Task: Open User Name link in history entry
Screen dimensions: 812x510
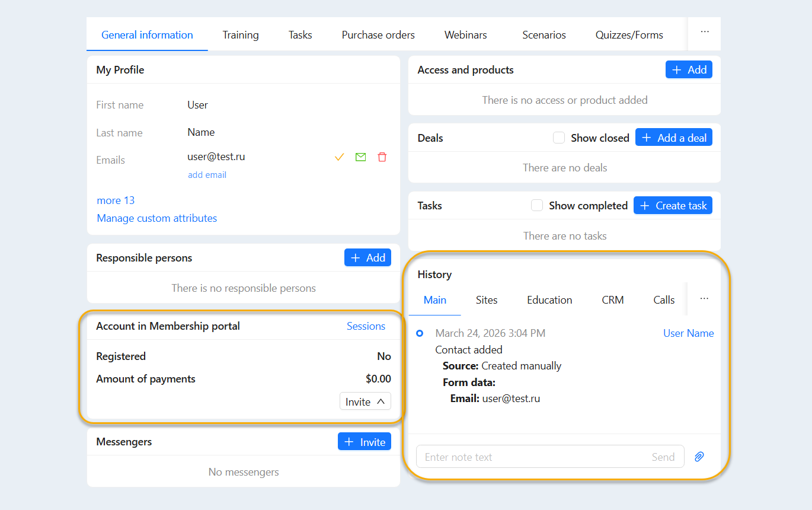Action: 688,333
